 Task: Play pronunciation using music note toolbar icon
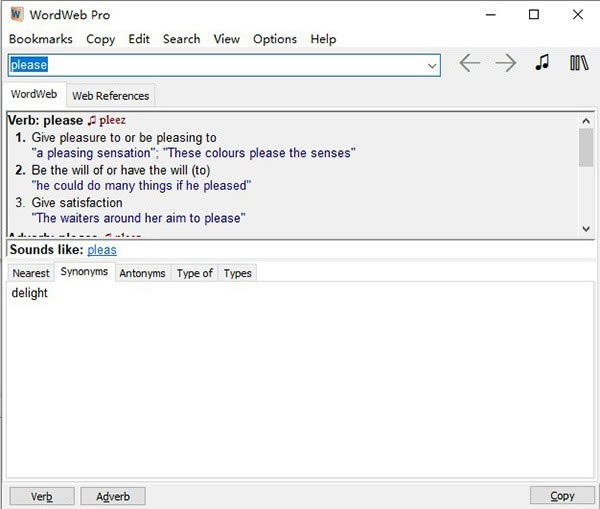tap(542, 63)
